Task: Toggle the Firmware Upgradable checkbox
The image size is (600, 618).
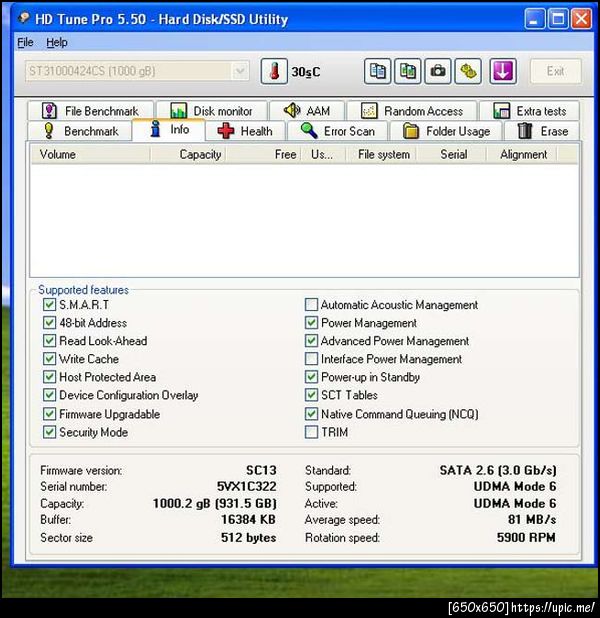Action: [x=49, y=414]
